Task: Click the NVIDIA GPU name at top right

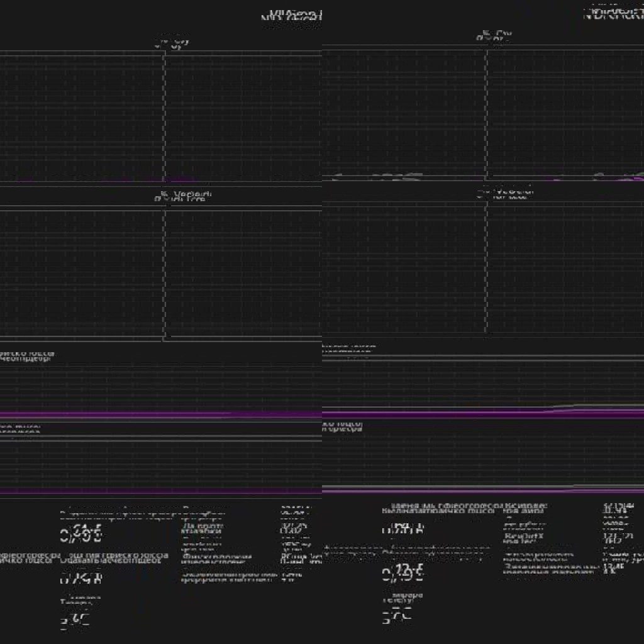Action: click(613, 14)
